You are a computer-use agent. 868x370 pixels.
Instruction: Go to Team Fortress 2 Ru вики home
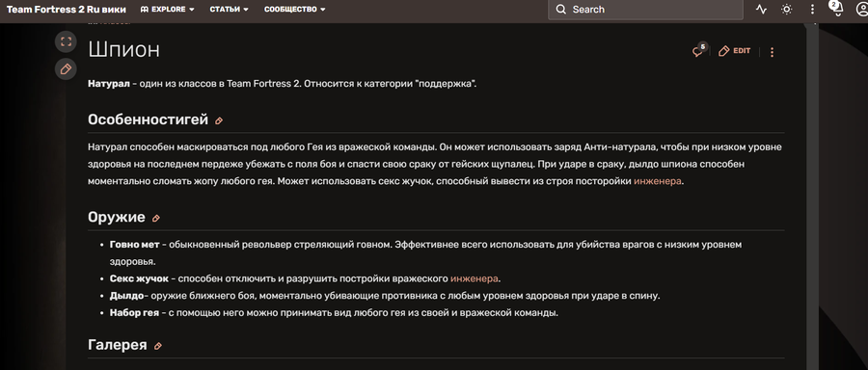(x=66, y=10)
